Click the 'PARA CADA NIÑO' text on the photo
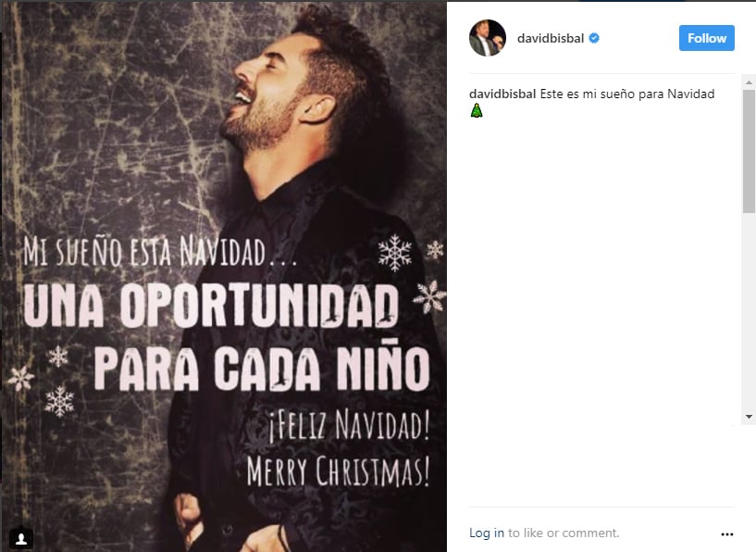 click(262, 366)
